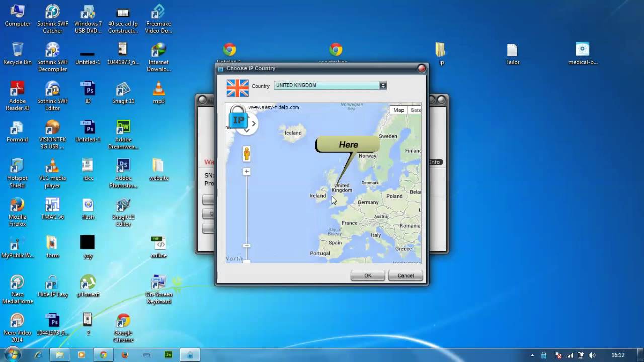Click the Nero MediaHome desktop icon
644x362 pixels.
[18, 290]
